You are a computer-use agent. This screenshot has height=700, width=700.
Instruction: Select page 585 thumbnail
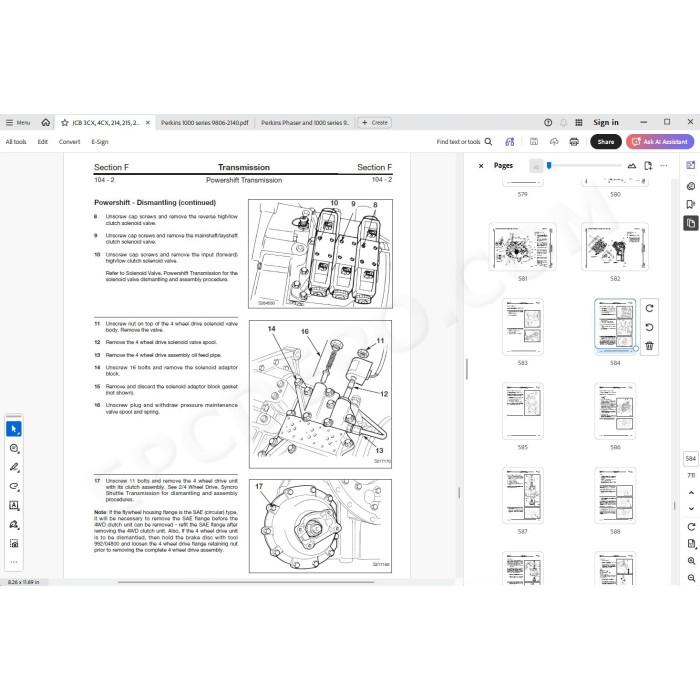pos(522,411)
